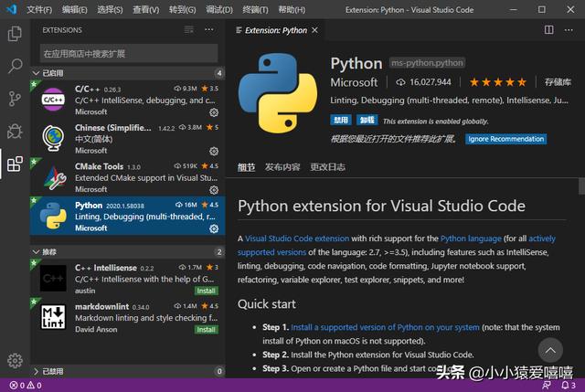Click the 禁用 disable button

340,120
